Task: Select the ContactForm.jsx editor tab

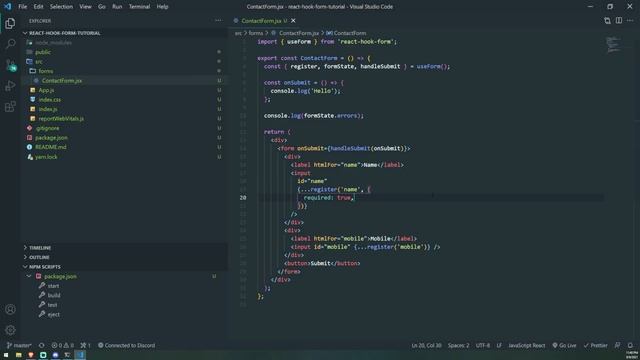Action: [x=261, y=20]
